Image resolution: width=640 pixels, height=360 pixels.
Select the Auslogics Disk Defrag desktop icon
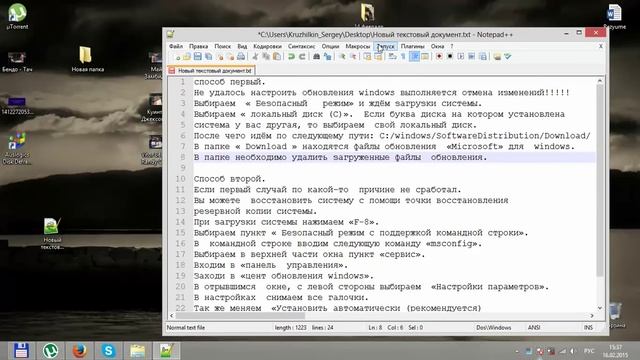point(17,148)
